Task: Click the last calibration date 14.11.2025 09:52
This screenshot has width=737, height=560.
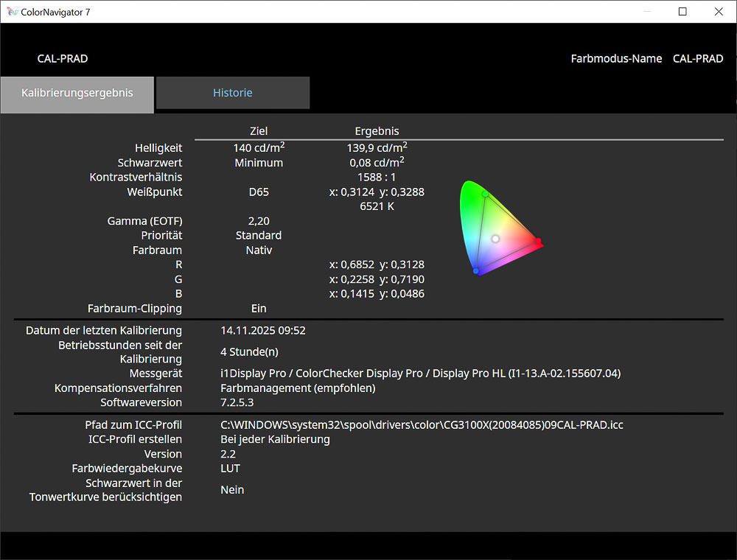Action: [x=263, y=331]
